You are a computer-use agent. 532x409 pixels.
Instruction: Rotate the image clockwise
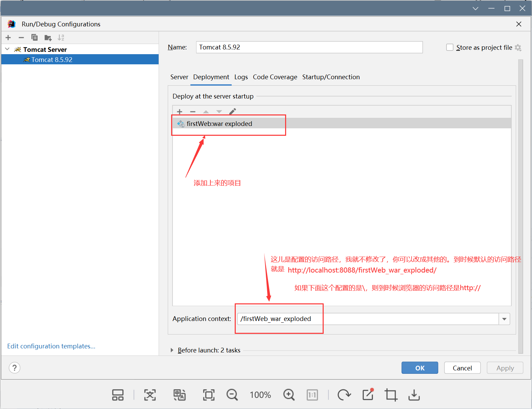[x=344, y=395]
